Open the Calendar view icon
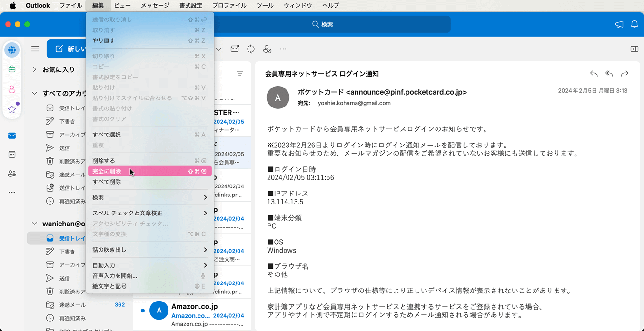This screenshot has width=644, height=331. point(12,155)
